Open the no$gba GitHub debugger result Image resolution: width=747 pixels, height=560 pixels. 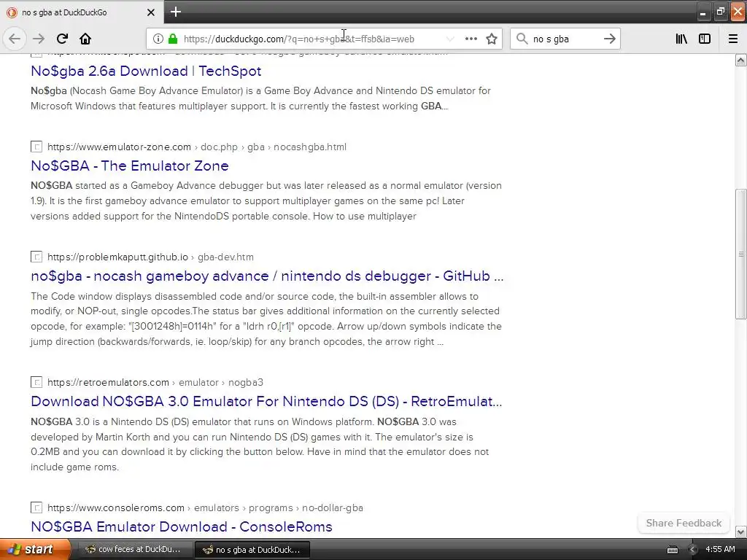coord(267,276)
